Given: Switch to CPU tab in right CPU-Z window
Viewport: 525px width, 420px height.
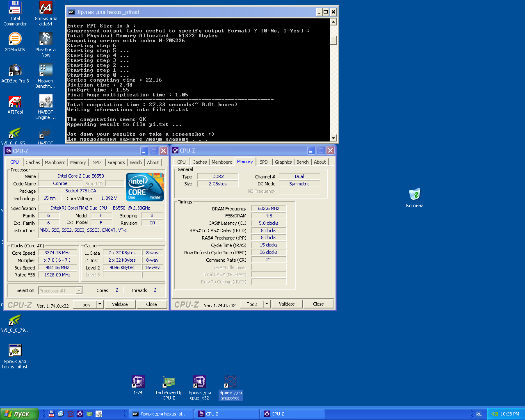Looking at the screenshot, I should 182,162.
